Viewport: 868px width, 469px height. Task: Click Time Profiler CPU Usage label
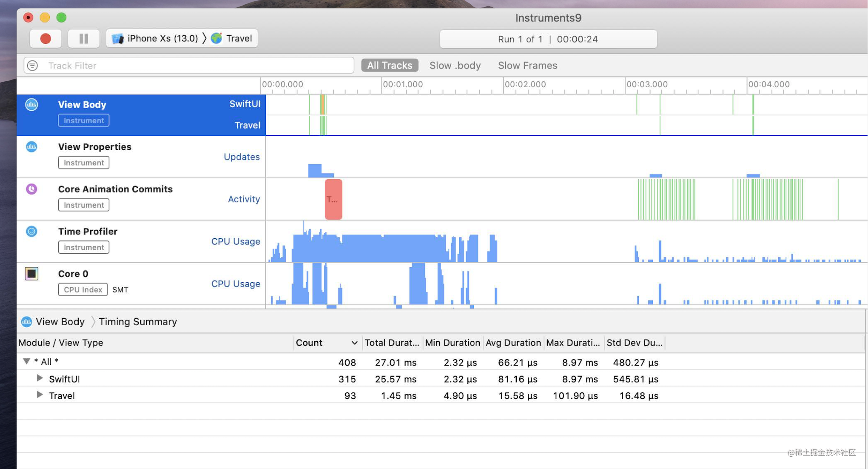(x=236, y=241)
